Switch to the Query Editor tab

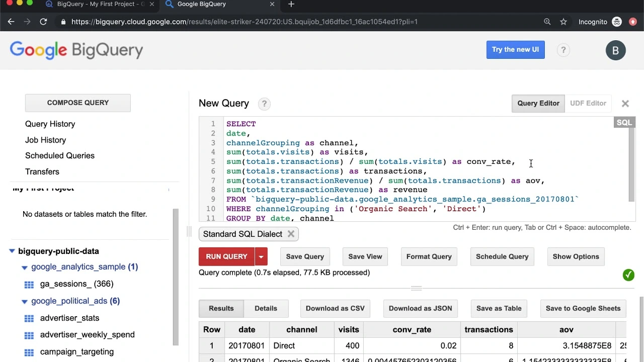pyautogui.click(x=538, y=103)
